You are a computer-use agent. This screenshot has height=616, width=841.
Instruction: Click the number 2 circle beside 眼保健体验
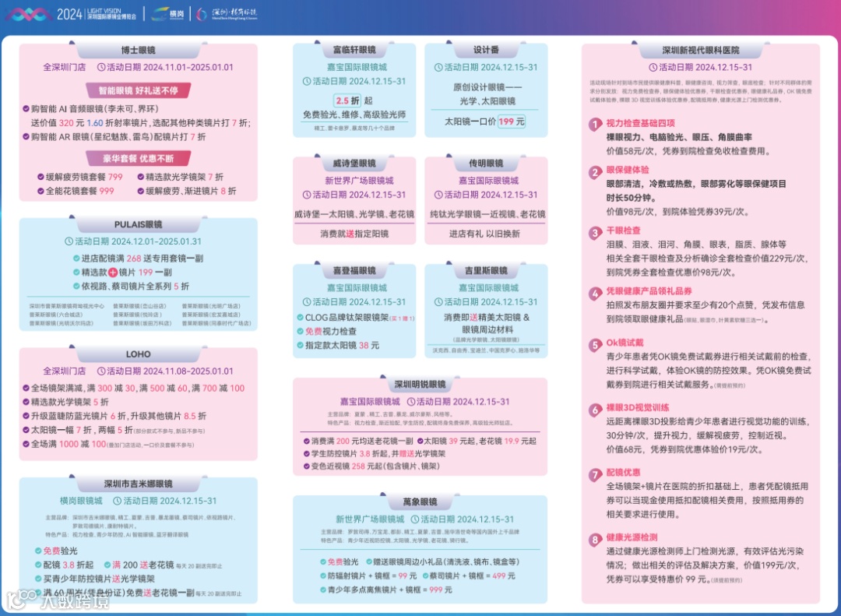pyautogui.click(x=595, y=171)
